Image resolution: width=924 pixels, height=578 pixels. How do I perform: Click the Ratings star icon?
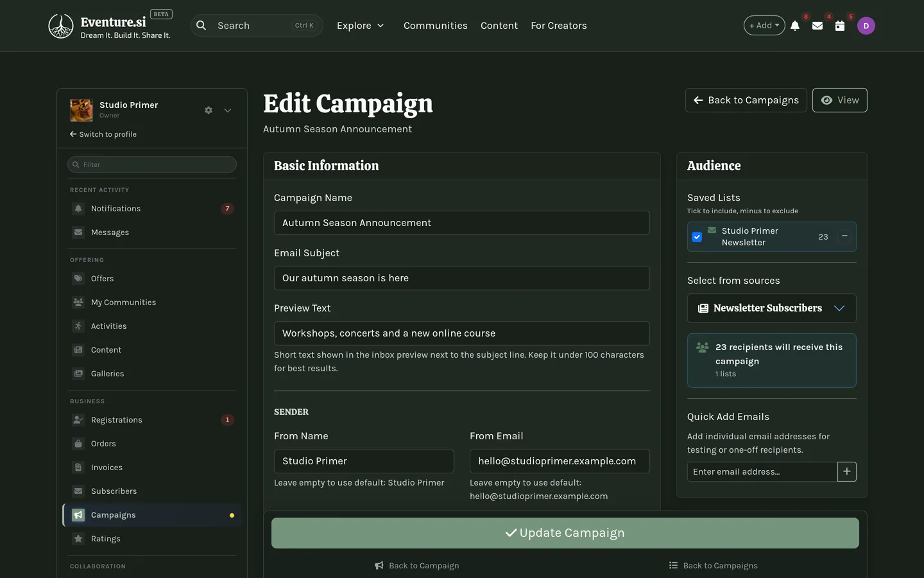click(78, 539)
